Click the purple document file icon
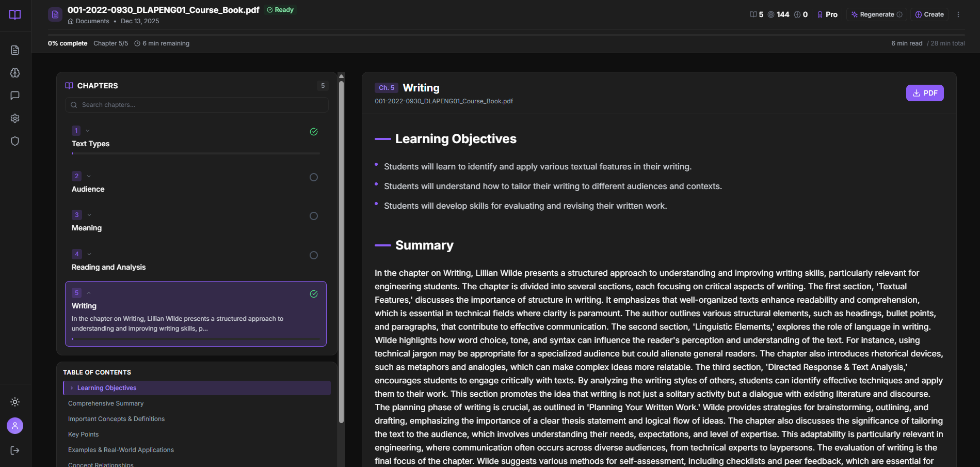The image size is (980, 467). click(55, 14)
